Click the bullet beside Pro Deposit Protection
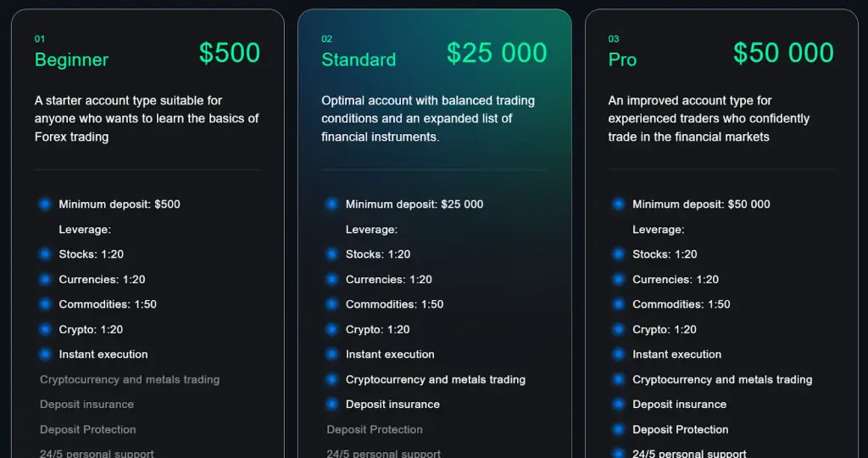This screenshot has width=868, height=458. (618, 429)
